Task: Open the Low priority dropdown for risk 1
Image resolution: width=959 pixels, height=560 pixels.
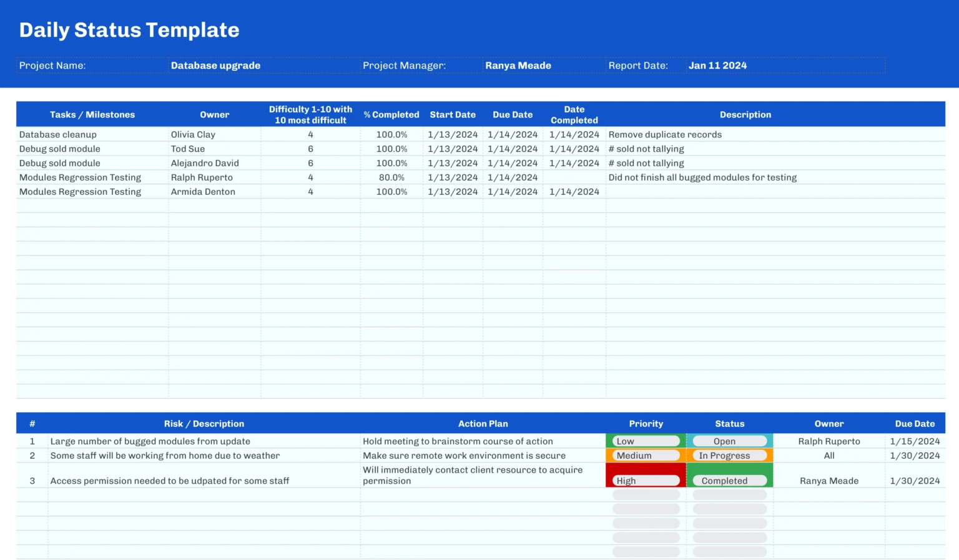Action: point(644,441)
